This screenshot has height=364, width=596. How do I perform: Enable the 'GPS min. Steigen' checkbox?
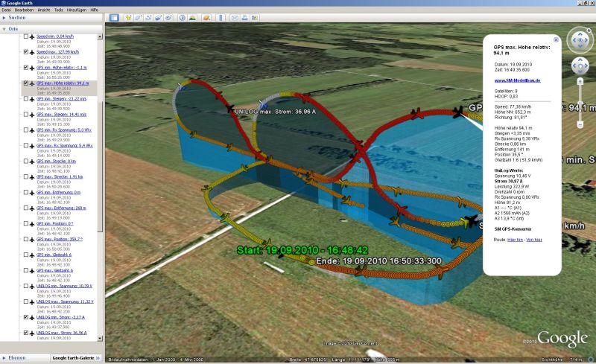tap(27, 98)
